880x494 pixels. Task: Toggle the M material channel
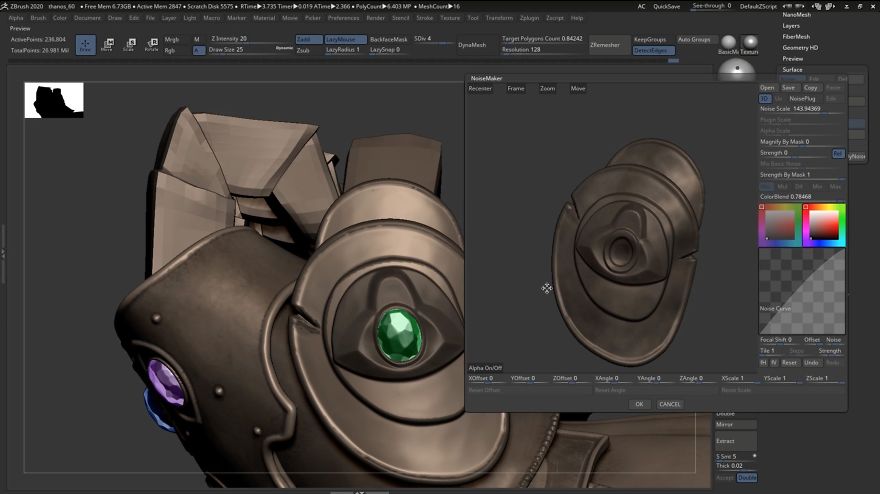197,39
